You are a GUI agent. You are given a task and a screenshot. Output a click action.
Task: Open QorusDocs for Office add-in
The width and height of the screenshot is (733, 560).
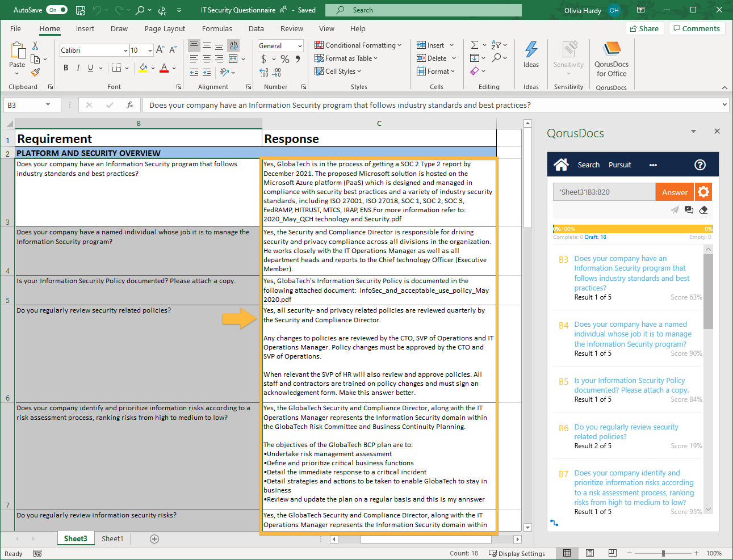click(x=611, y=60)
